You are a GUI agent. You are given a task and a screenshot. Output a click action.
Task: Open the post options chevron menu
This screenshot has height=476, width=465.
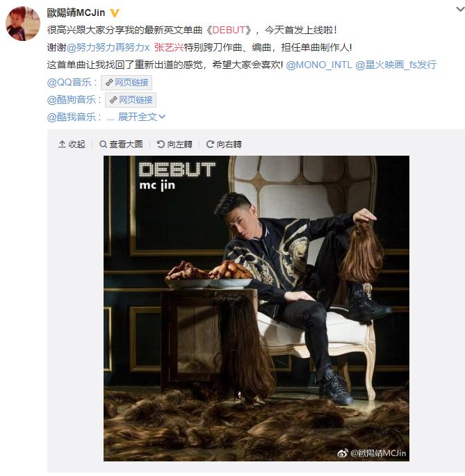point(460,10)
